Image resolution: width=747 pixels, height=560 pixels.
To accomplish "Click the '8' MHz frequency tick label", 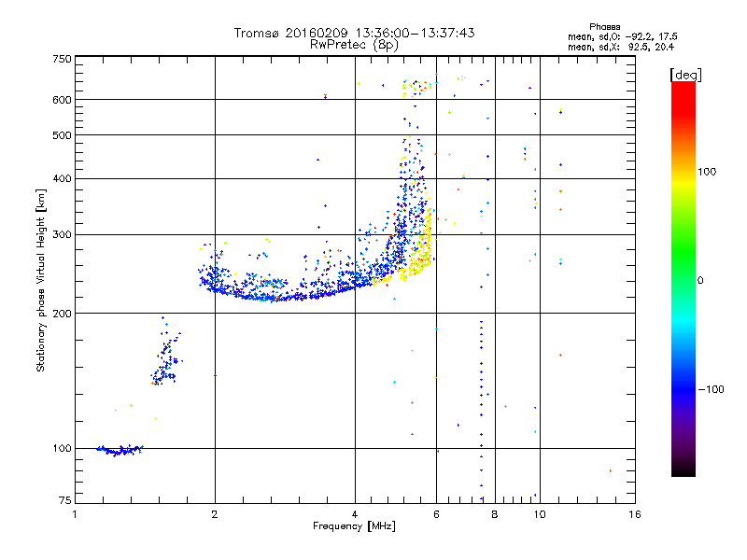I will pos(495,514).
